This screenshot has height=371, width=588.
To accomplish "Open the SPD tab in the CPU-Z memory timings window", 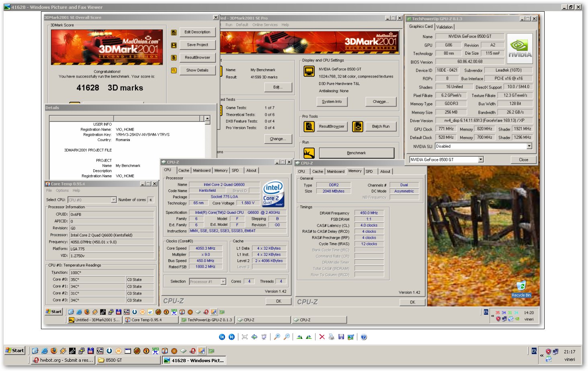I will (x=369, y=172).
